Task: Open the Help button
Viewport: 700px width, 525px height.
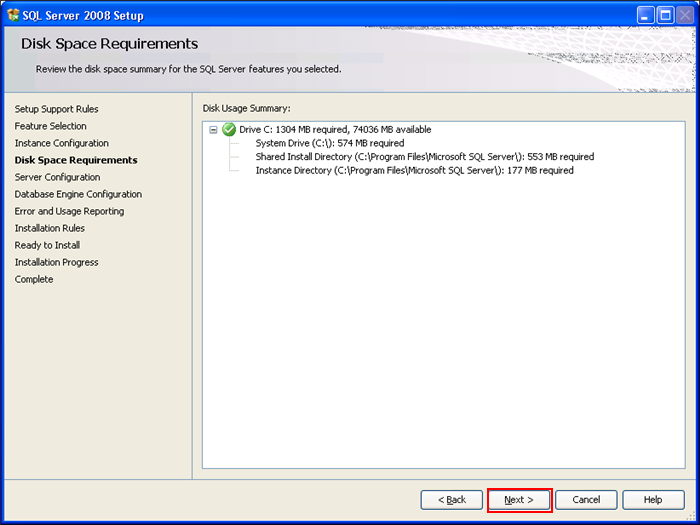Action: pyautogui.click(x=653, y=500)
